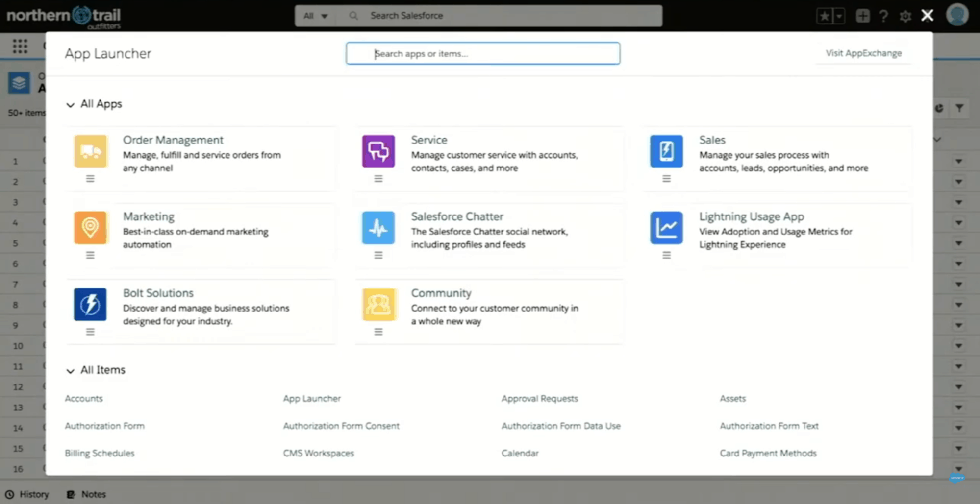This screenshot has height=504, width=980.
Task: Open the user profile avatar
Action: click(x=957, y=15)
